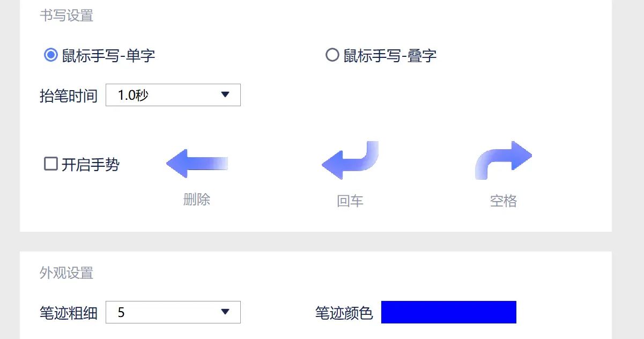Click the 空格 gesture label
The width and height of the screenshot is (644, 339).
501,200
